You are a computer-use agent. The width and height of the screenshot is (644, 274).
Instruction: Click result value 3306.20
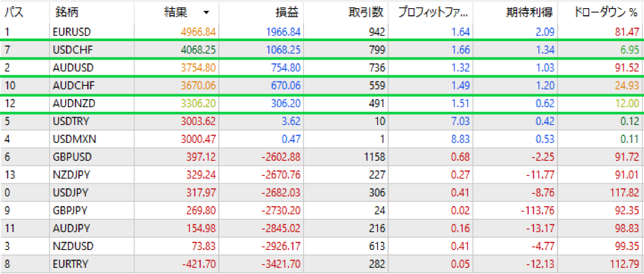199,104
